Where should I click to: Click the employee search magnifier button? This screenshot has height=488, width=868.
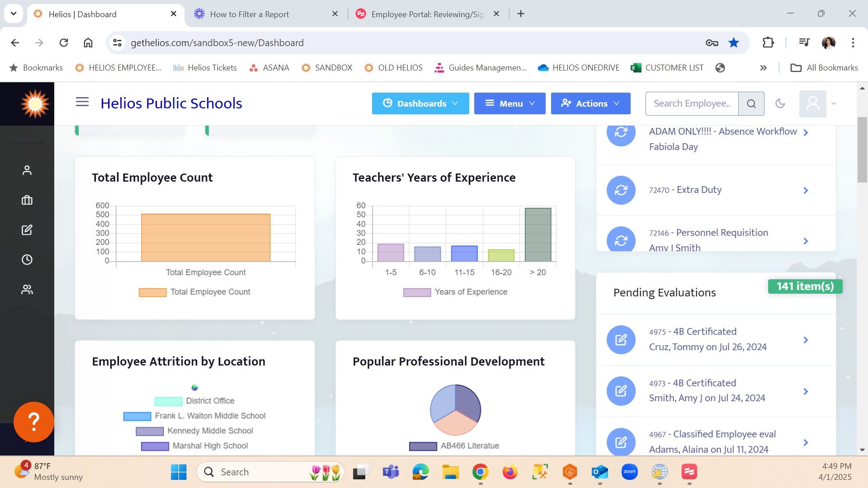coord(751,104)
